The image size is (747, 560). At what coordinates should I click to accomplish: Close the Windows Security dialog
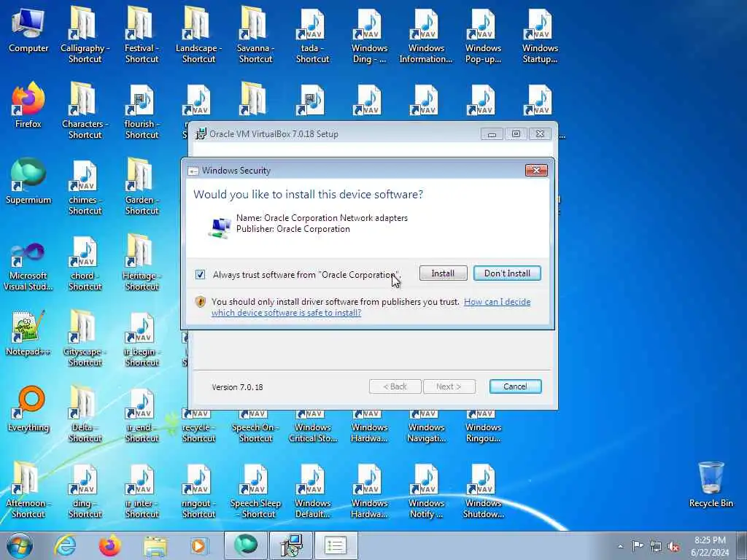coord(536,171)
